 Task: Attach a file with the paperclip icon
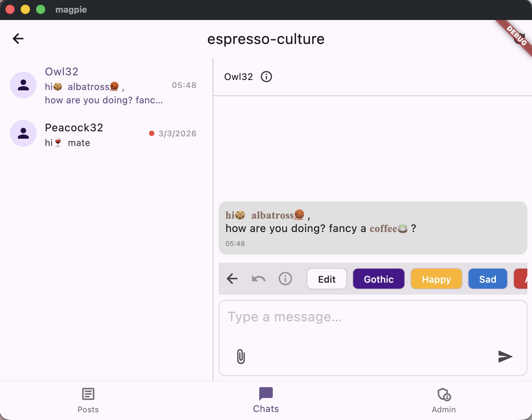tap(241, 356)
